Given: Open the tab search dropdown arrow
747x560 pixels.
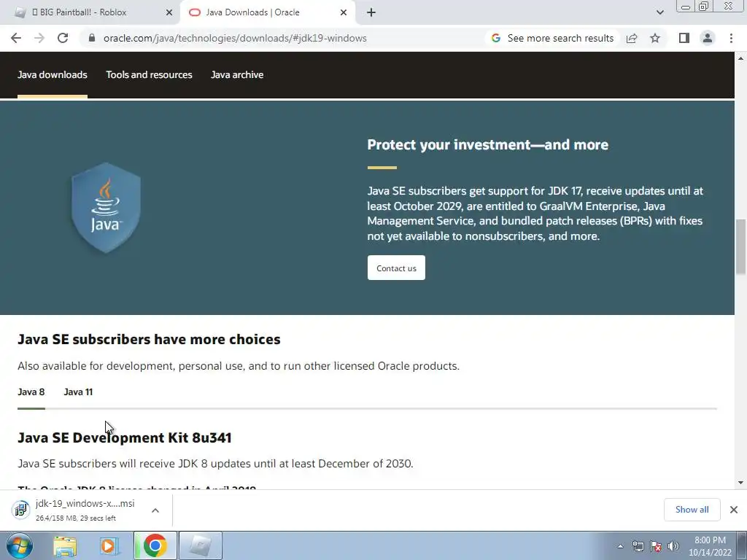Looking at the screenshot, I should (659, 12).
